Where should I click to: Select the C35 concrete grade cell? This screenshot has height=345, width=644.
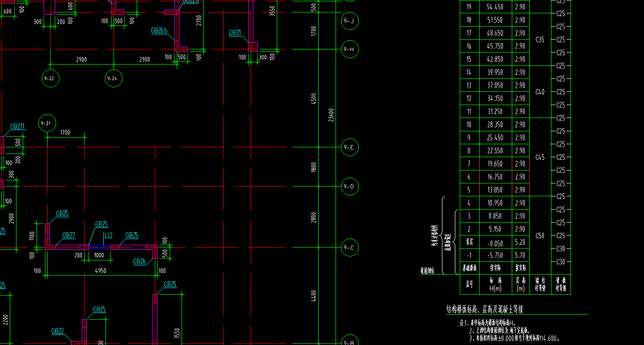pyautogui.click(x=540, y=40)
